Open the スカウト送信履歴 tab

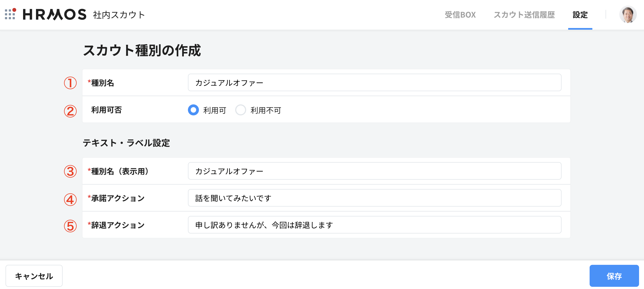tap(524, 15)
